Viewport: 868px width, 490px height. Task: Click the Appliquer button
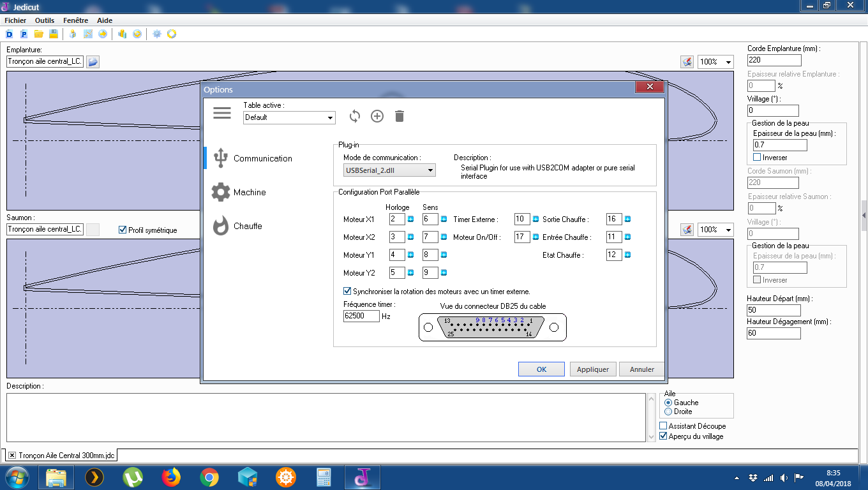pyautogui.click(x=593, y=369)
